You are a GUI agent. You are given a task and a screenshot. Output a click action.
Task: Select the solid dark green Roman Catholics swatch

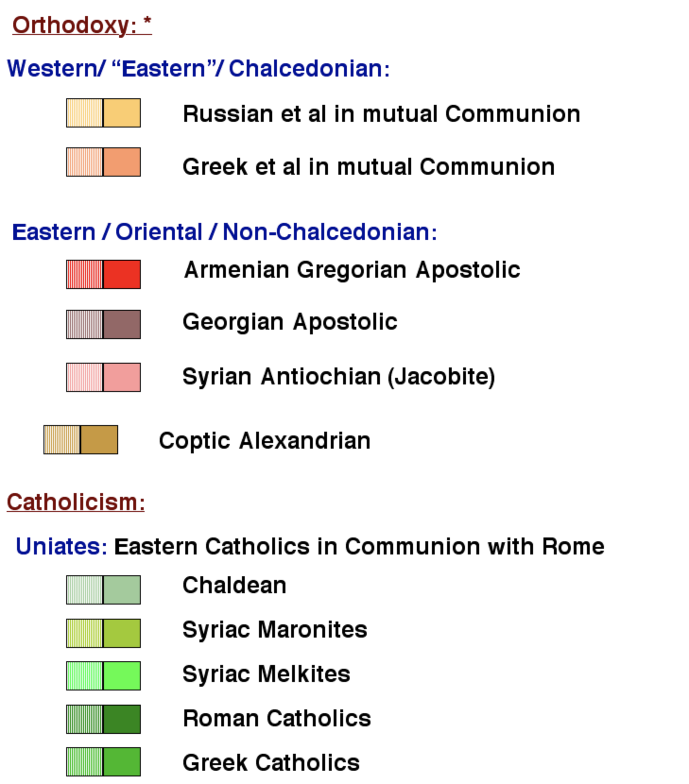122,719
